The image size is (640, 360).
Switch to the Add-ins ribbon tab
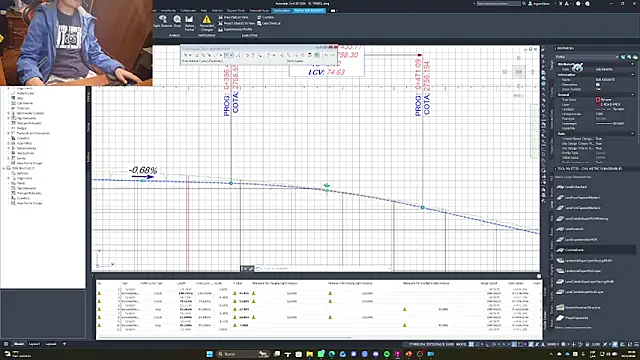217,10
